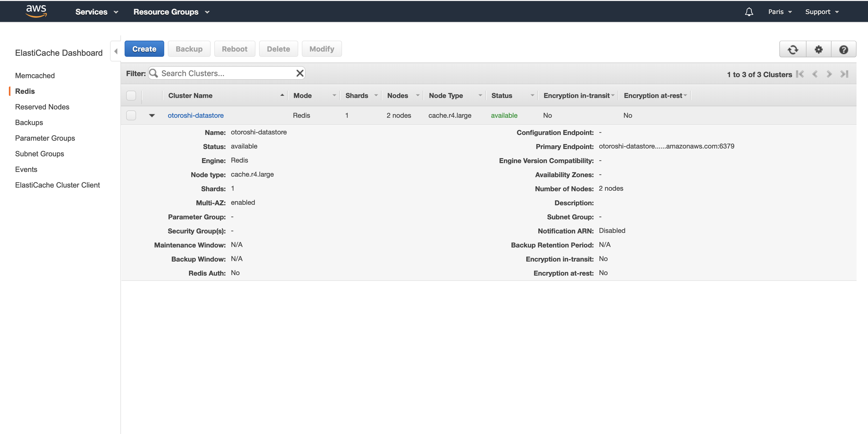Click the blue Create button
Image resolution: width=868 pixels, height=434 pixels.
click(144, 49)
